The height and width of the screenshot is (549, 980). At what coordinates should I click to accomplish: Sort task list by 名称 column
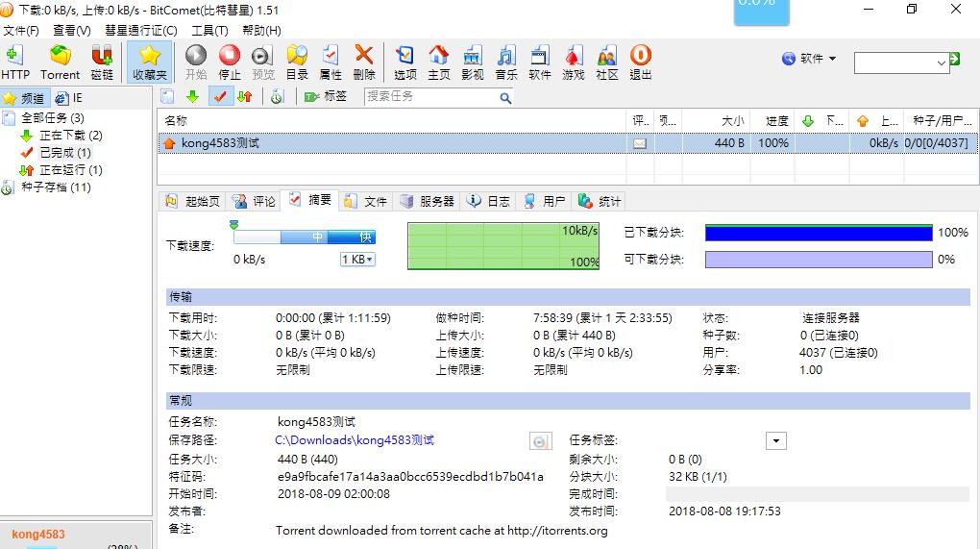tap(392, 121)
